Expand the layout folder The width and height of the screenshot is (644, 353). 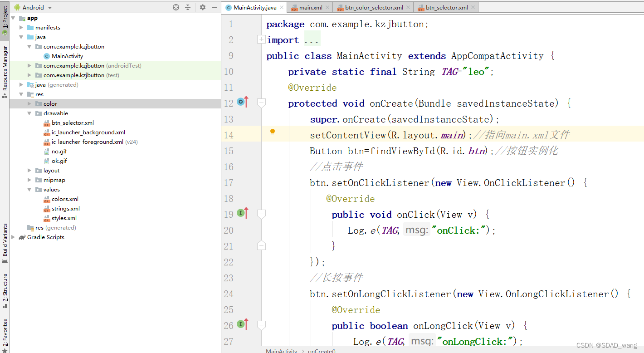(29, 171)
